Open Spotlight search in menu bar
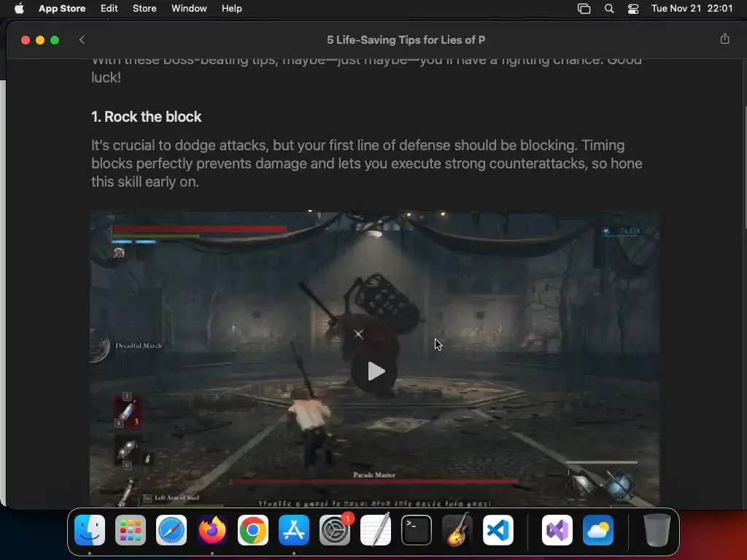This screenshot has height=560, width=747. pos(609,9)
